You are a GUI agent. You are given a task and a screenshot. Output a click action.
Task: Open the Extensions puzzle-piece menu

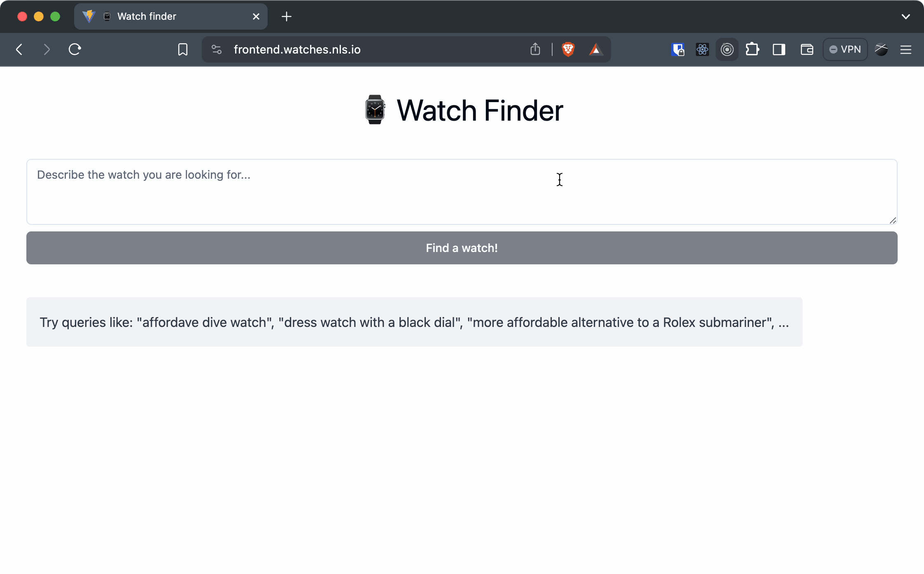(752, 49)
